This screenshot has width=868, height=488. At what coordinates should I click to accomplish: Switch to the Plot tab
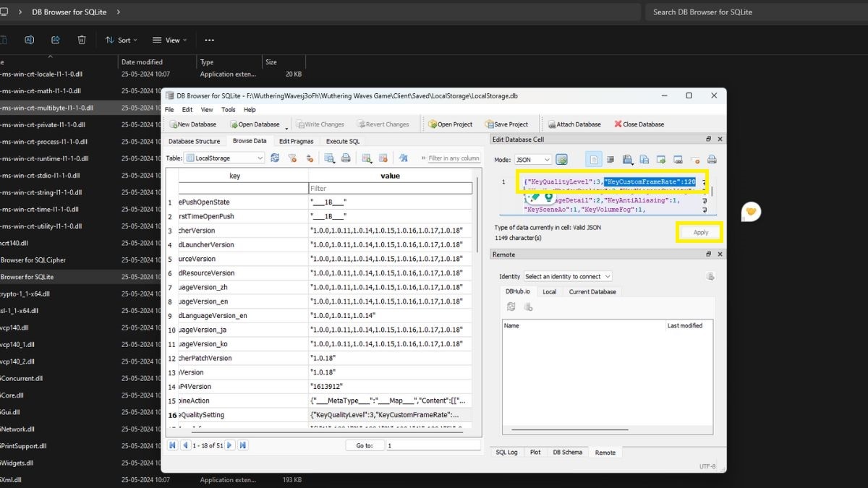(535, 452)
